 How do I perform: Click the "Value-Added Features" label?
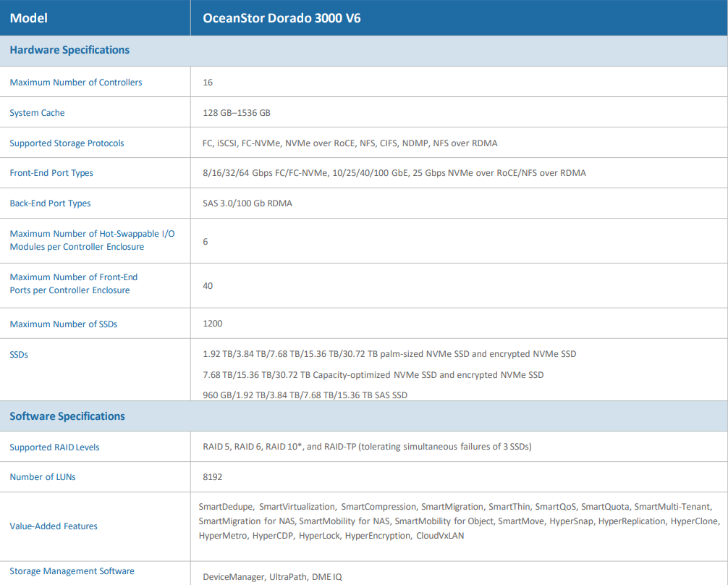point(54,526)
